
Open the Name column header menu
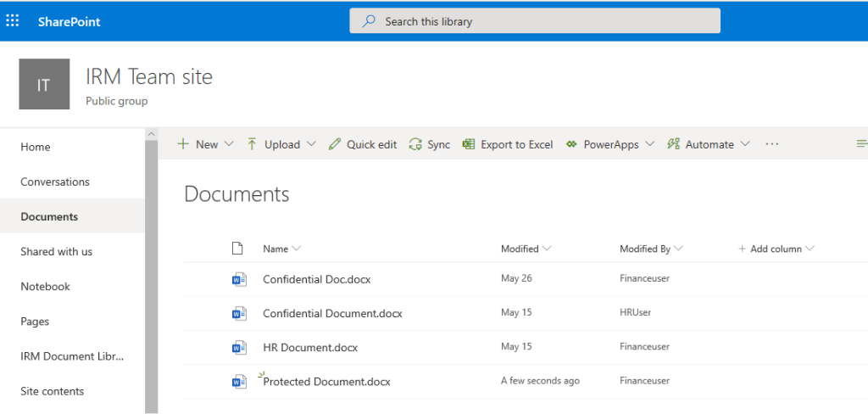tap(281, 249)
